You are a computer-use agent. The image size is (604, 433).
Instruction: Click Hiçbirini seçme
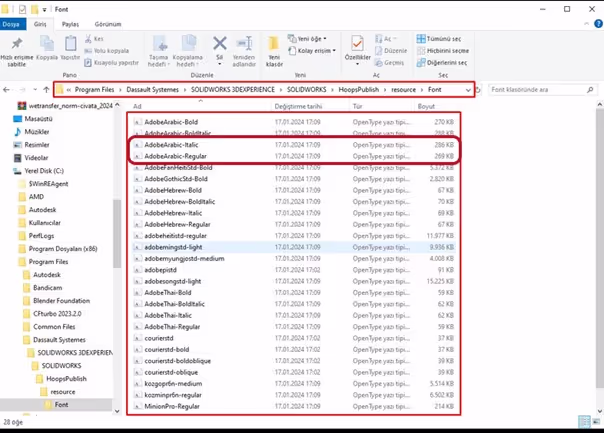(443, 50)
